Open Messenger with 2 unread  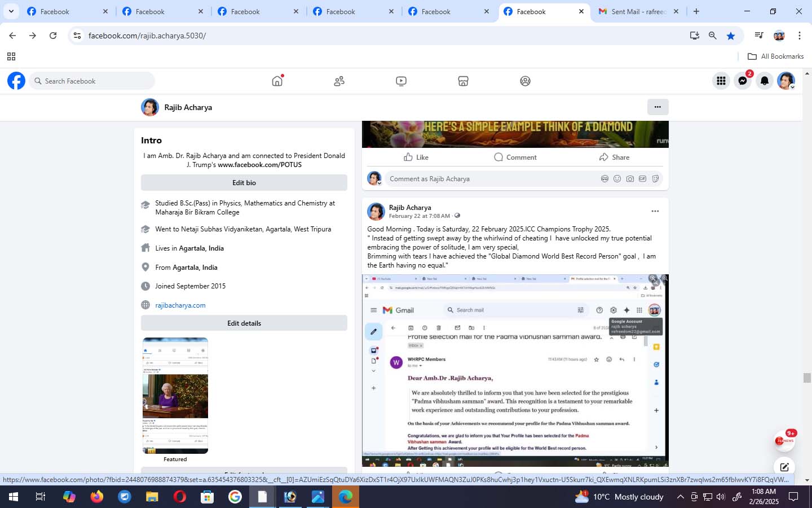[x=743, y=81]
